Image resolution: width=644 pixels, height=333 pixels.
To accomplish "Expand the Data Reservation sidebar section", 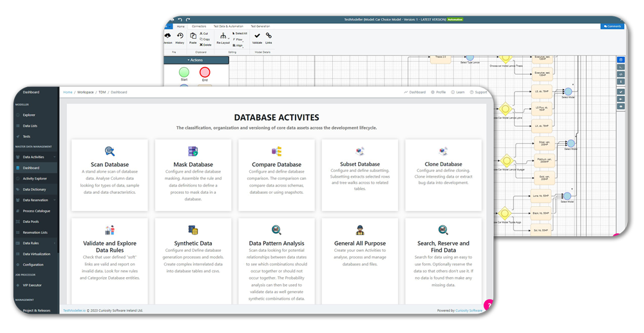I will pos(35,200).
